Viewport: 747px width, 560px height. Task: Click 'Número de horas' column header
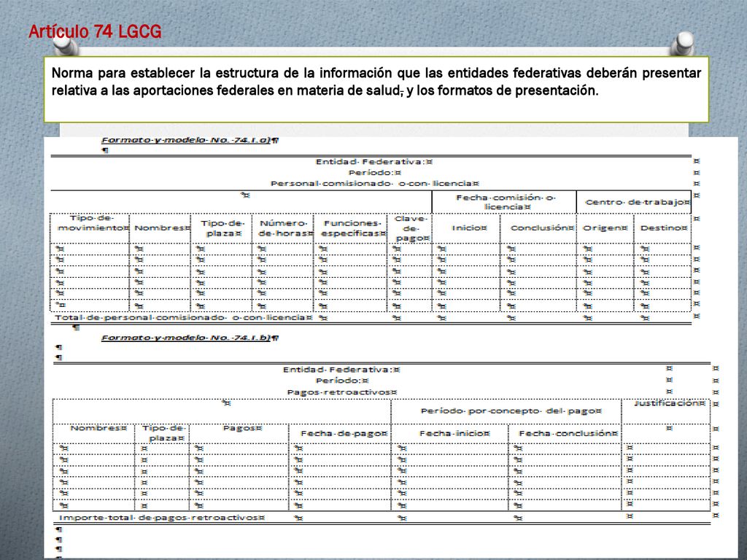click(x=283, y=228)
